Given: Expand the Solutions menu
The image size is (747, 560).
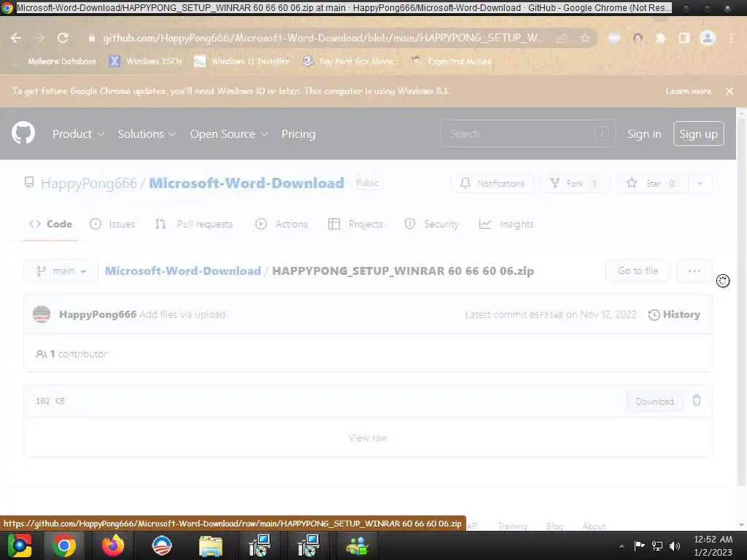Looking at the screenshot, I should [147, 134].
